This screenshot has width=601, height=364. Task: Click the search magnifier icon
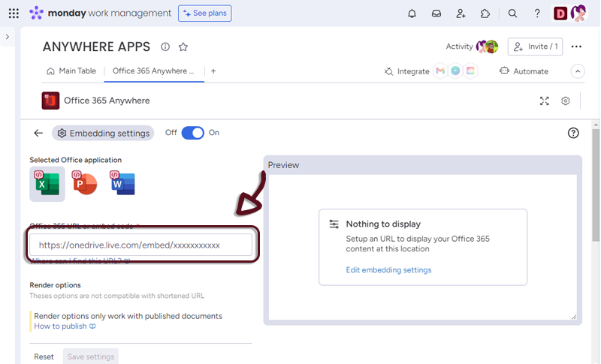(x=512, y=14)
